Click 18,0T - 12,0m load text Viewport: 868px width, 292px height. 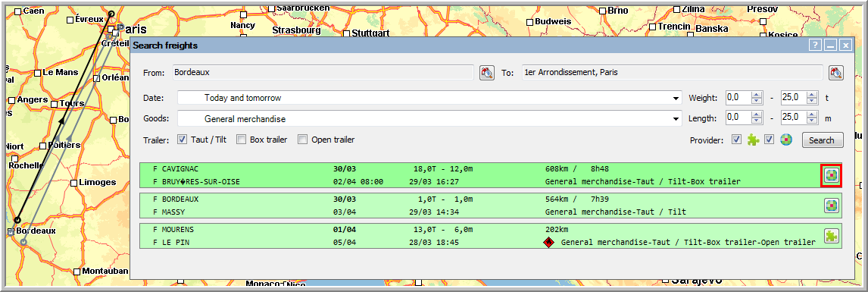pyautogui.click(x=443, y=169)
